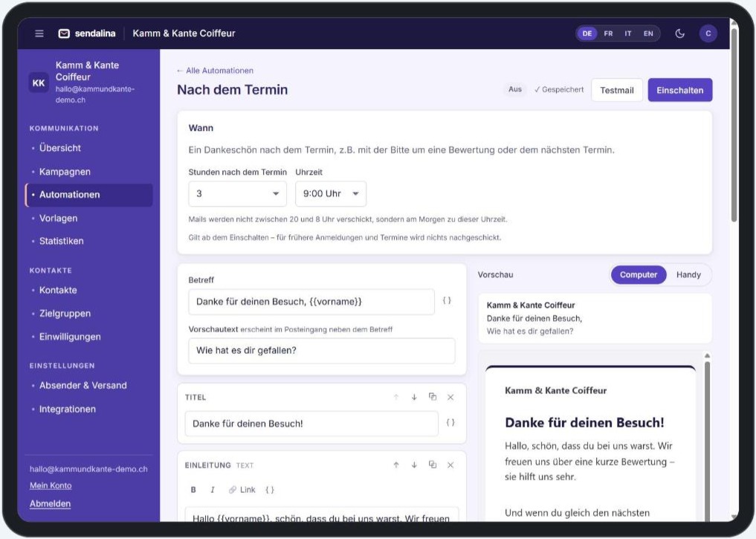Image resolution: width=756 pixels, height=539 pixels.
Task: Open the Uhrzeit dropdown
Action: click(331, 194)
